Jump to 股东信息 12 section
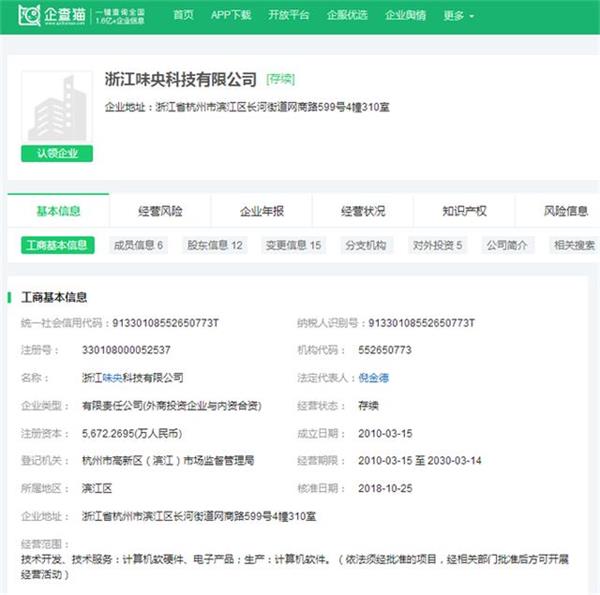 214,245
